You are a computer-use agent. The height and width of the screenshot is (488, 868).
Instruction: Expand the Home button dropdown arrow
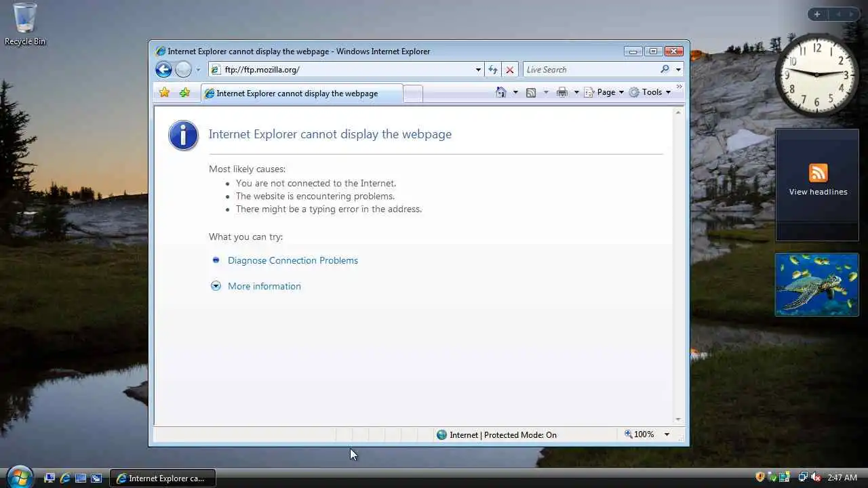click(x=515, y=92)
